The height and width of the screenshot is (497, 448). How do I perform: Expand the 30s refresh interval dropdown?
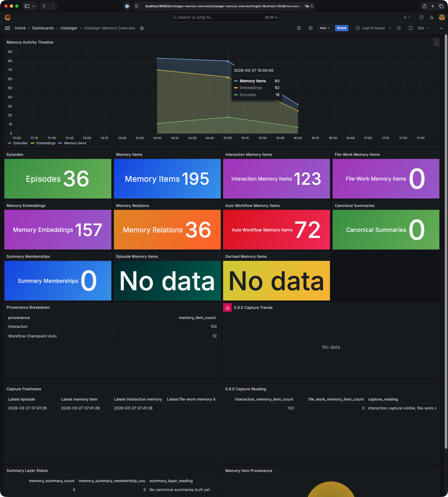(423, 28)
